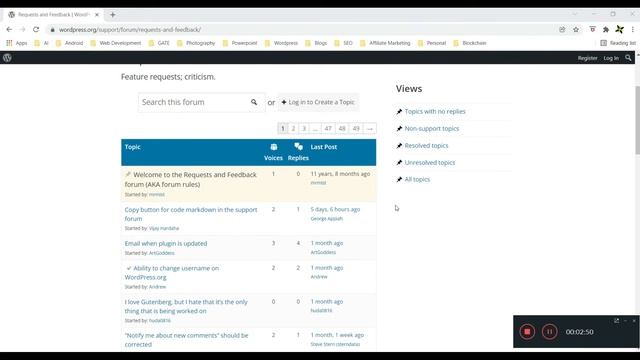Open the Blockchain bookmarks folder
The width and height of the screenshot is (640, 360).
(x=470, y=43)
